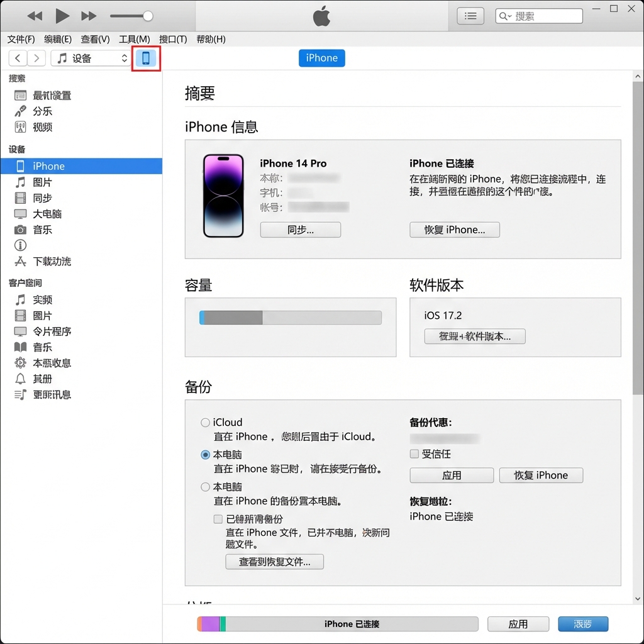Click the fast-forward (next track) icon
This screenshot has width=644, height=644.
click(89, 16)
